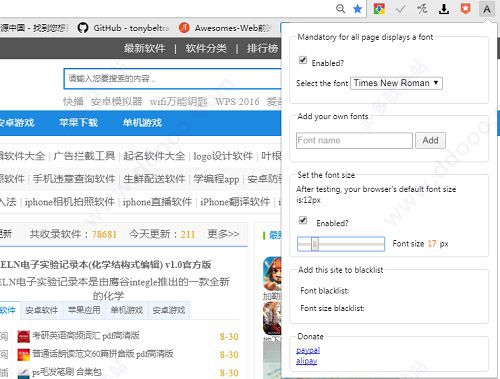The width and height of the screenshot is (500, 379).
Task: Click the pirate game app thumbnail
Action: click(x=272, y=273)
